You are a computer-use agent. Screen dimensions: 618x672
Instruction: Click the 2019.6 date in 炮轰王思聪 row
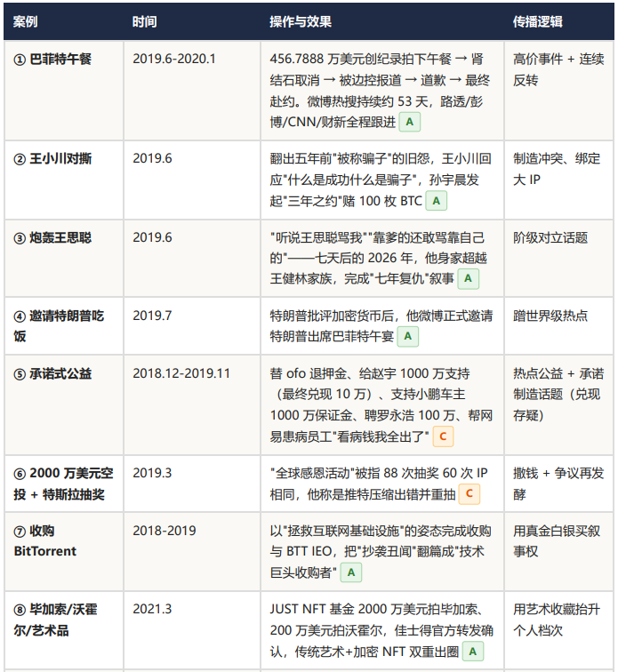[x=152, y=237]
